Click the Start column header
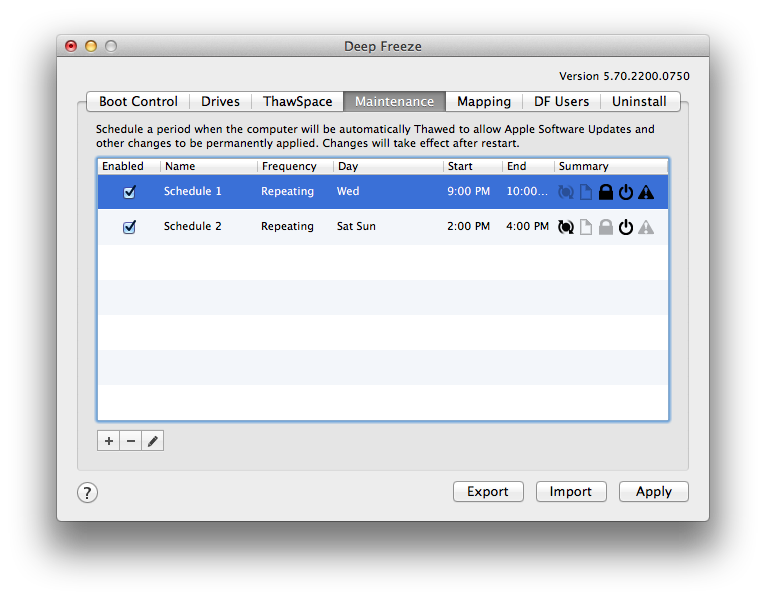The width and height of the screenshot is (766, 600). pos(473,166)
